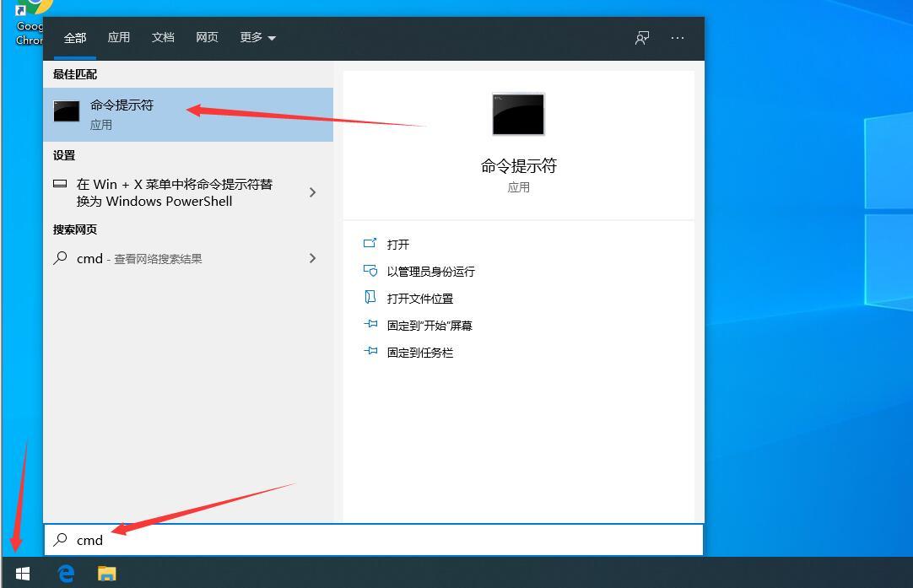Click 以管理员身份运行
913x588 pixels.
click(x=431, y=272)
